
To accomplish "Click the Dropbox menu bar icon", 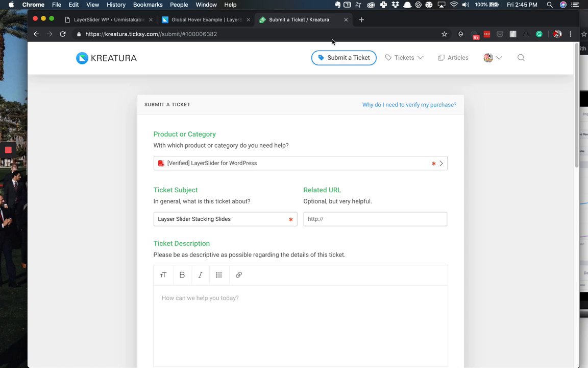I will [395, 5].
